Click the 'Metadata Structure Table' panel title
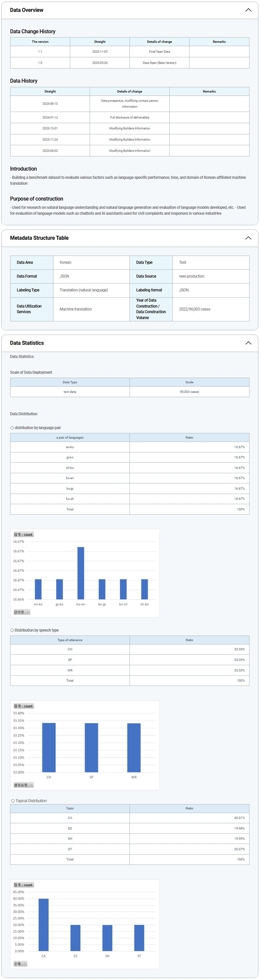The height and width of the screenshot is (980, 261). pyautogui.click(x=39, y=238)
